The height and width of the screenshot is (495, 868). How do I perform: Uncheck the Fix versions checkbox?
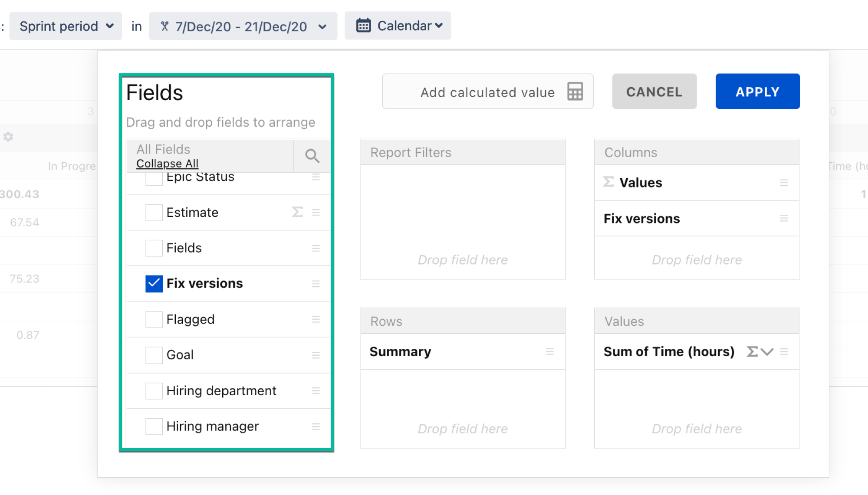coord(154,284)
